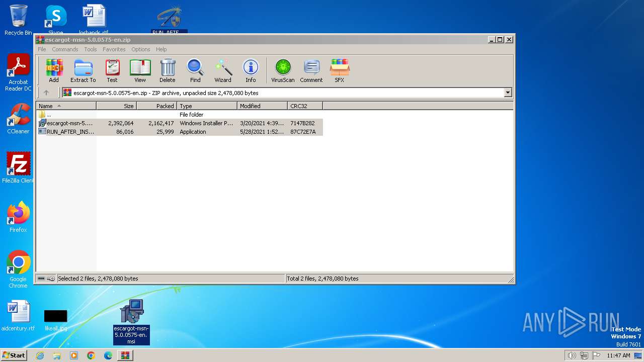The height and width of the screenshot is (362, 644).
Task: Click WinRAR taskbar button
Action: click(x=125, y=355)
